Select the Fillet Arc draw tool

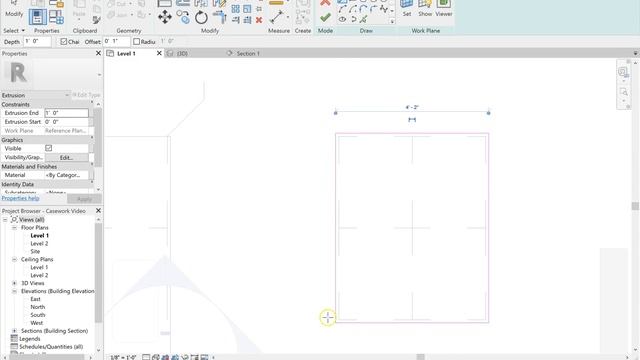click(x=373, y=9)
